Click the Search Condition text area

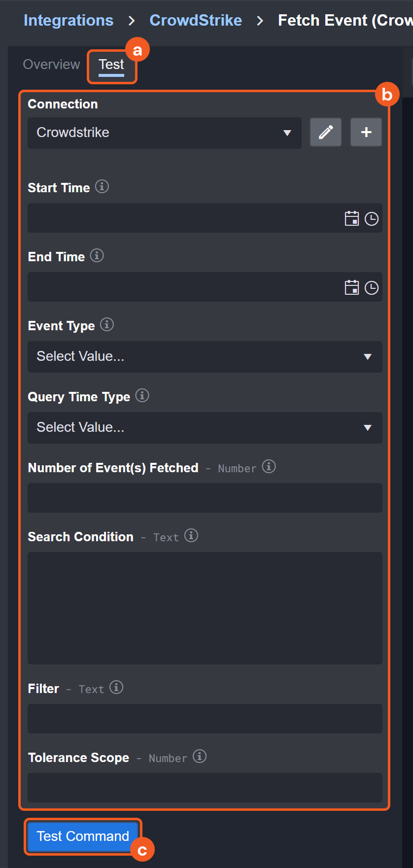click(x=205, y=608)
